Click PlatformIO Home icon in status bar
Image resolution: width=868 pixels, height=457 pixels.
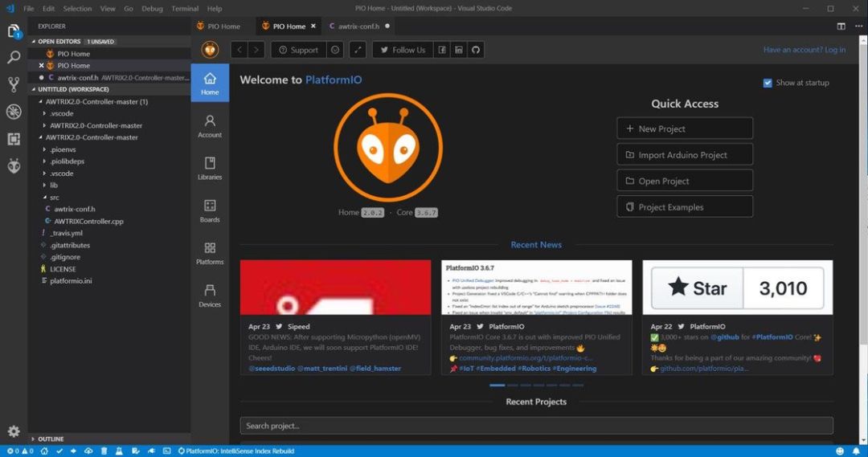click(x=45, y=451)
